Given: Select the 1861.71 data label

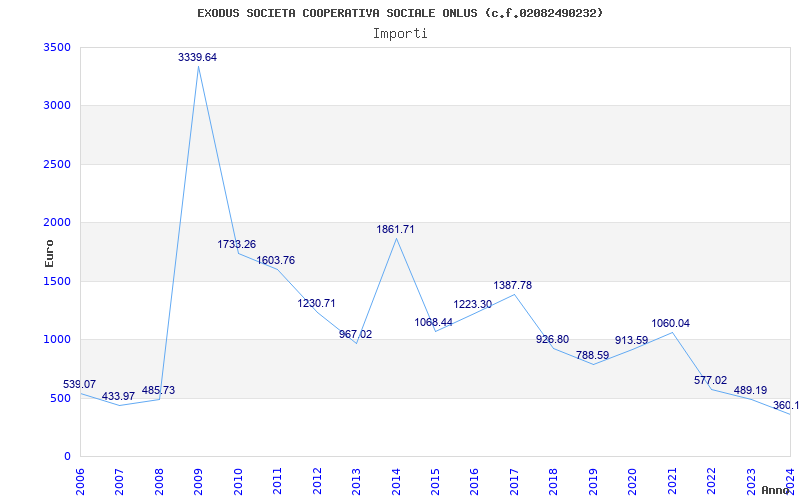Looking at the screenshot, I should tap(395, 230).
